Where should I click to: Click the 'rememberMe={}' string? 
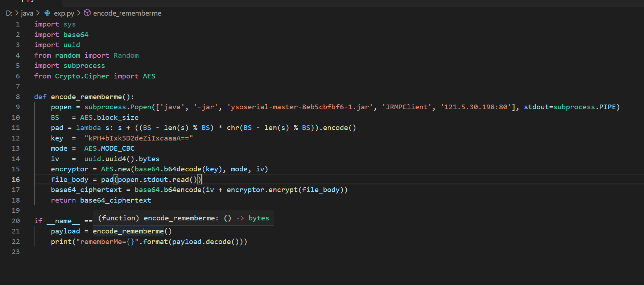107,242
